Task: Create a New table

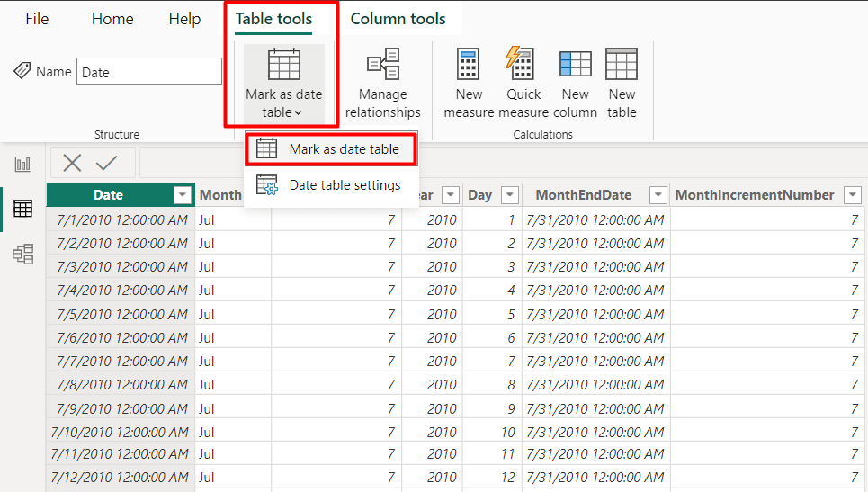Action: pos(622,84)
